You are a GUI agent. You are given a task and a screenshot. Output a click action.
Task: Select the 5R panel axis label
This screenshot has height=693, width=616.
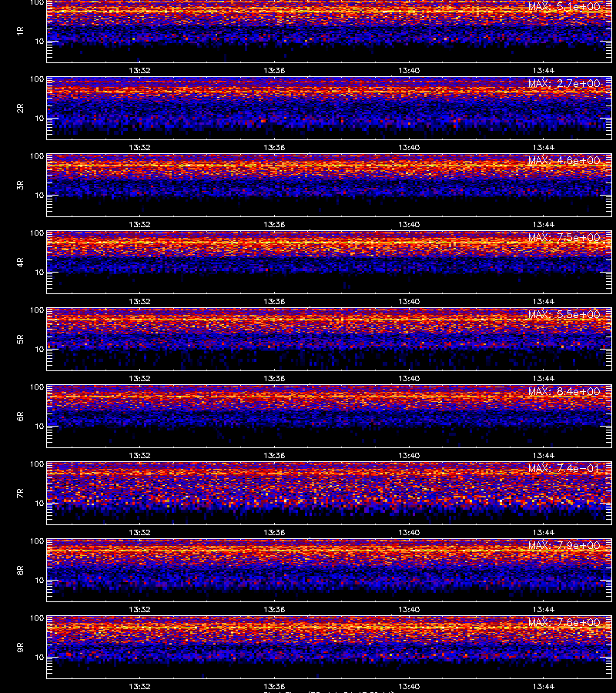click(20, 339)
